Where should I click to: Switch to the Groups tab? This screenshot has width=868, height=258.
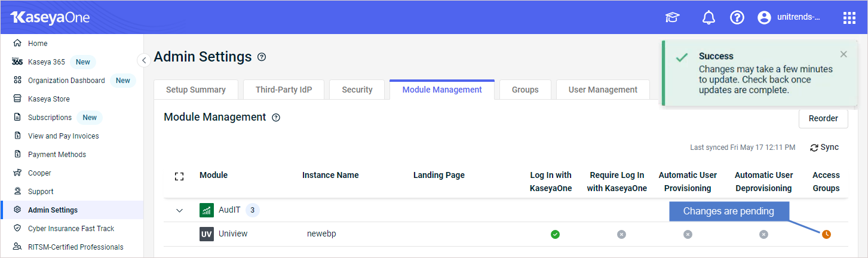pyautogui.click(x=525, y=90)
